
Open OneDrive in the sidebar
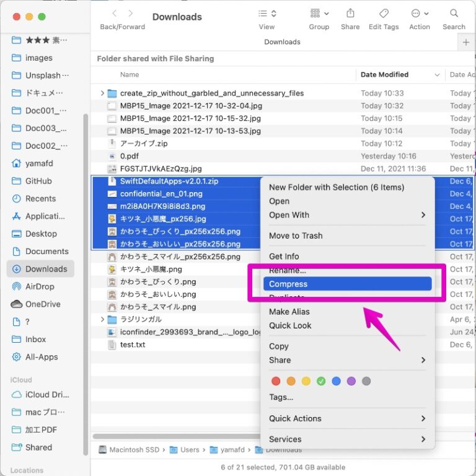point(40,304)
